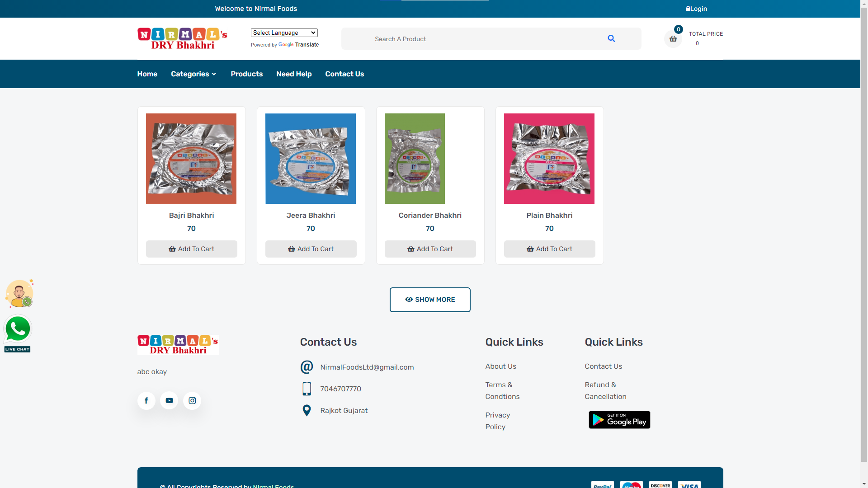
Task: Click the Rajkot Gujarat location pin icon
Action: click(x=307, y=410)
